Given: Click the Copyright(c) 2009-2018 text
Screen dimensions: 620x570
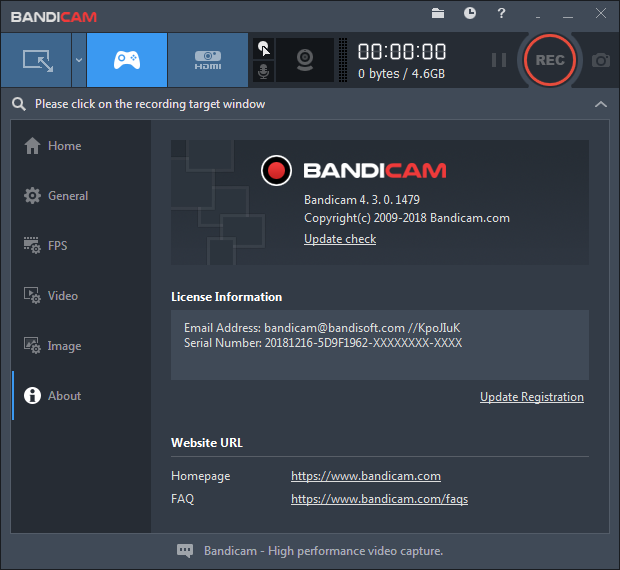Looking at the screenshot, I should 407,218.
